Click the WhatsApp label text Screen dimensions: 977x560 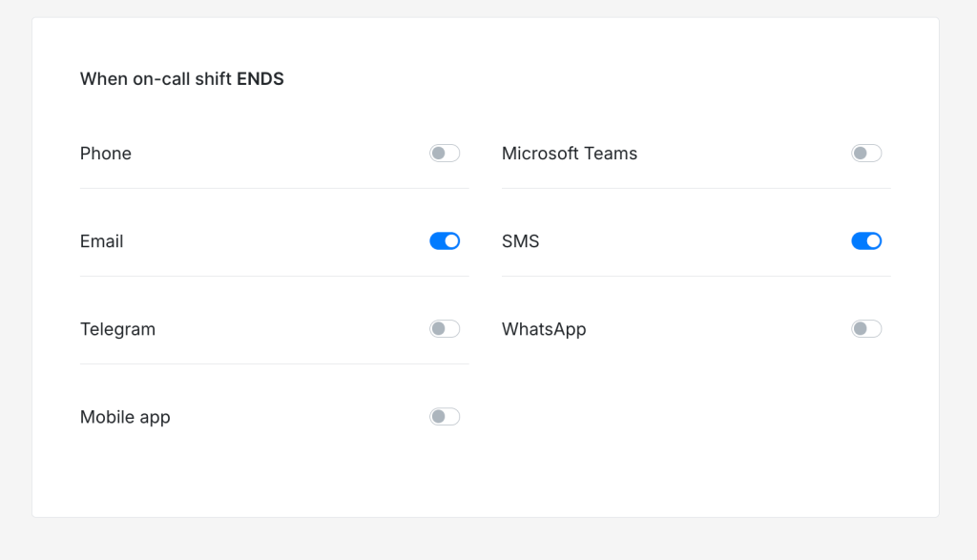click(x=544, y=329)
